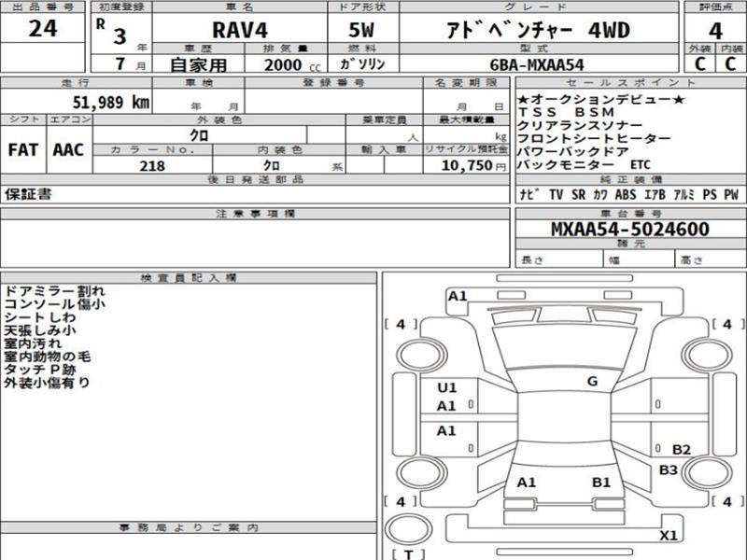
Task: Click the FAT shift type cell
Action: click(x=23, y=149)
